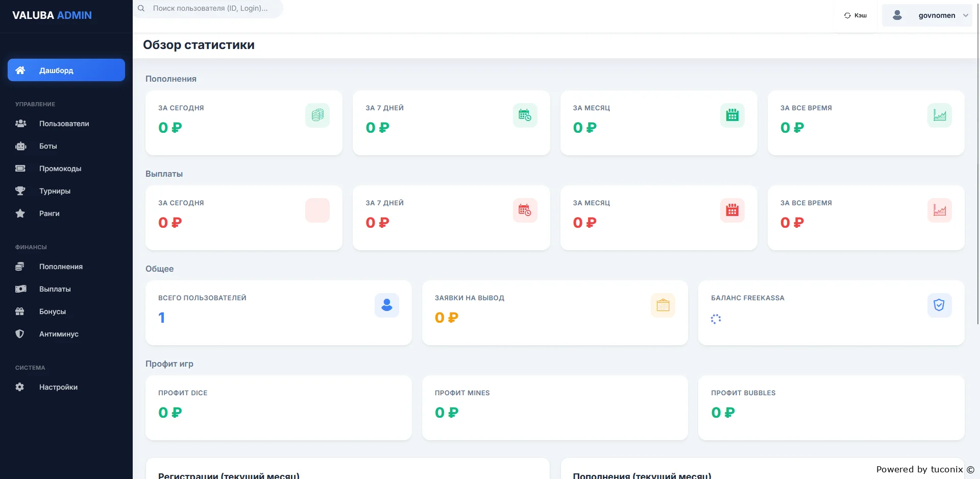This screenshot has width=980, height=479.
Task: Open the Дашборд menu item
Action: click(66, 70)
